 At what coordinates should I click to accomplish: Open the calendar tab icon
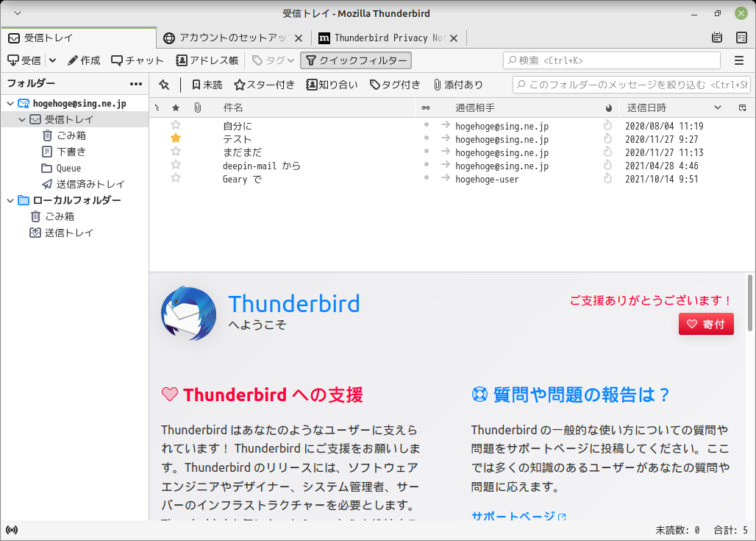[717, 38]
